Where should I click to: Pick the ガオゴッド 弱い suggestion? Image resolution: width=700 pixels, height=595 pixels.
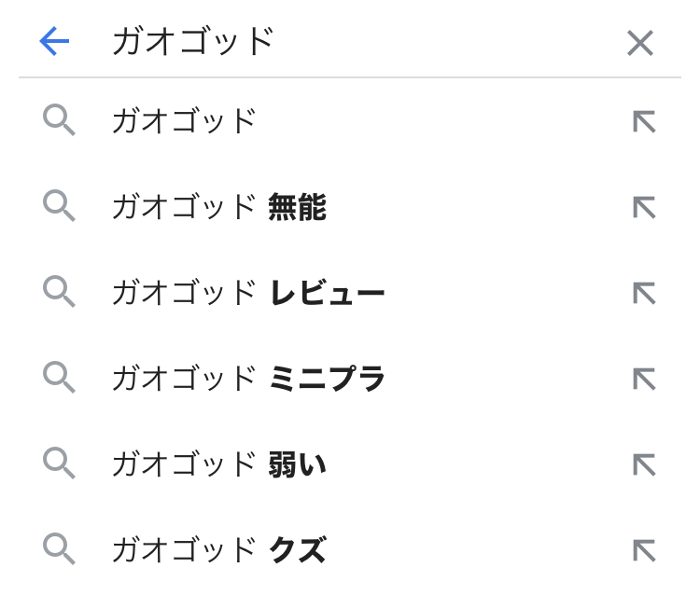[218, 464]
